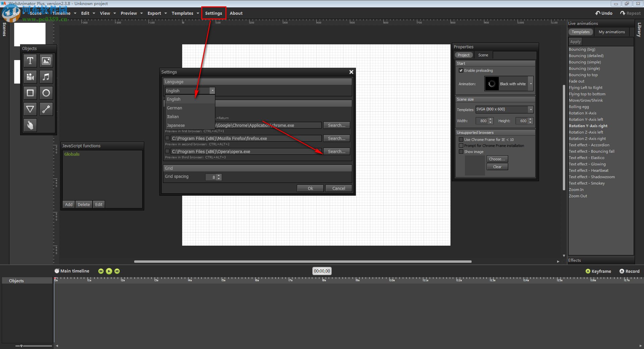
Task: Select the Hand interaction tool
Action: click(30, 125)
